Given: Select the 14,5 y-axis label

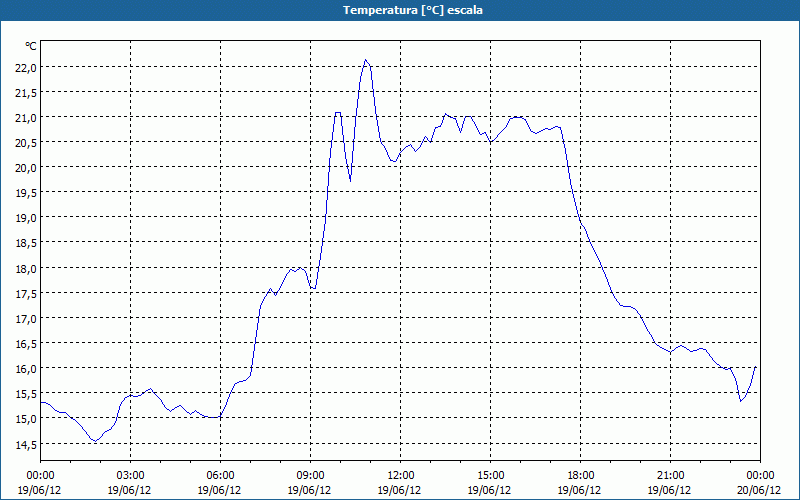Looking at the screenshot, I should pyautogui.click(x=25, y=444).
